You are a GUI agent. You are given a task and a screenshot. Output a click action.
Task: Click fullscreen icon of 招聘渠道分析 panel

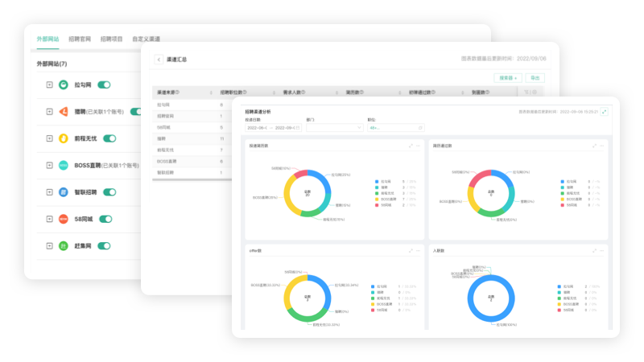pos(605,112)
